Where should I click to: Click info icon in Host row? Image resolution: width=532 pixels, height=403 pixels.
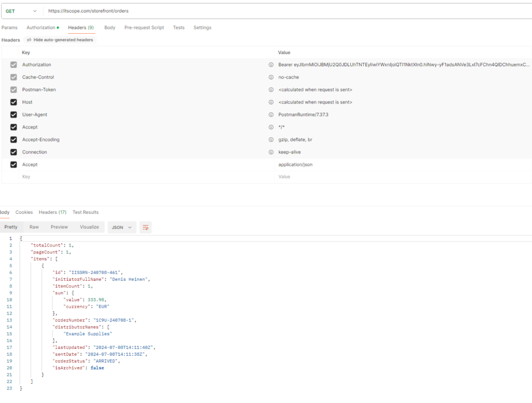click(x=271, y=102)
